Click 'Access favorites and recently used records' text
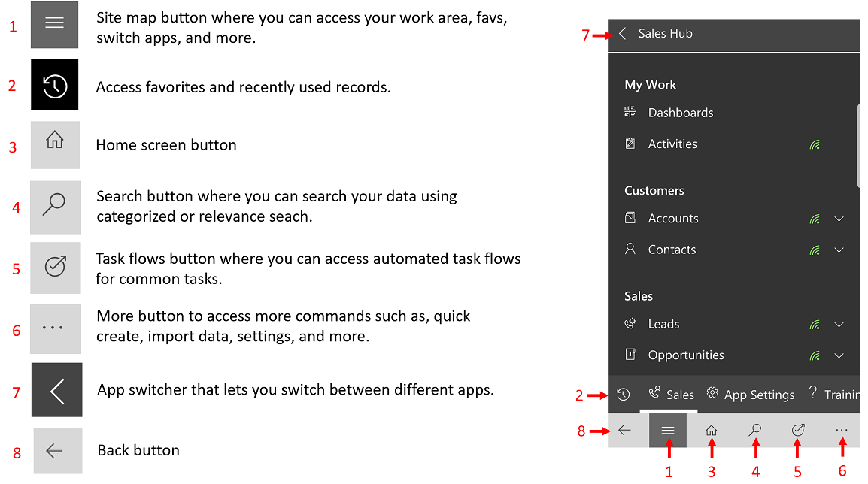Screen dimensions: 868x484 (243, 87)
